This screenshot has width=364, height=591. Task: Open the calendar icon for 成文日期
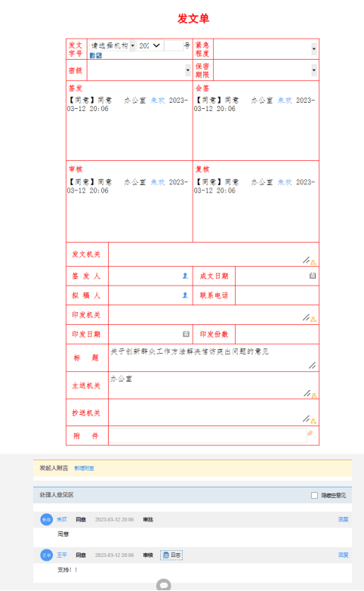point(313,276)
